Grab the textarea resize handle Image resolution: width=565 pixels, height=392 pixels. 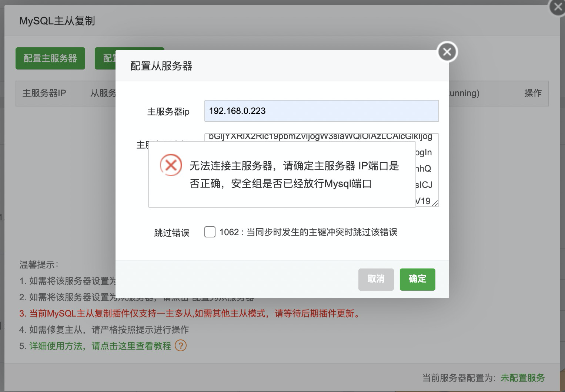[435, 203]
